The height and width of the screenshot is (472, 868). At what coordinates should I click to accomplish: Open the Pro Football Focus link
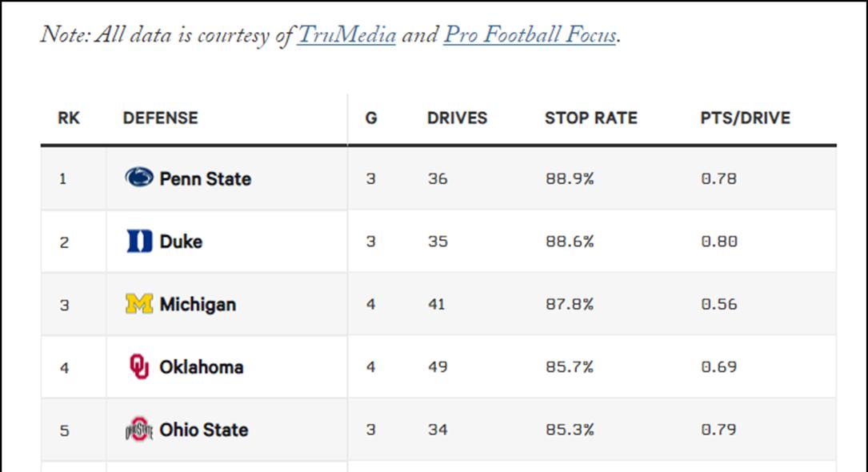530,35
